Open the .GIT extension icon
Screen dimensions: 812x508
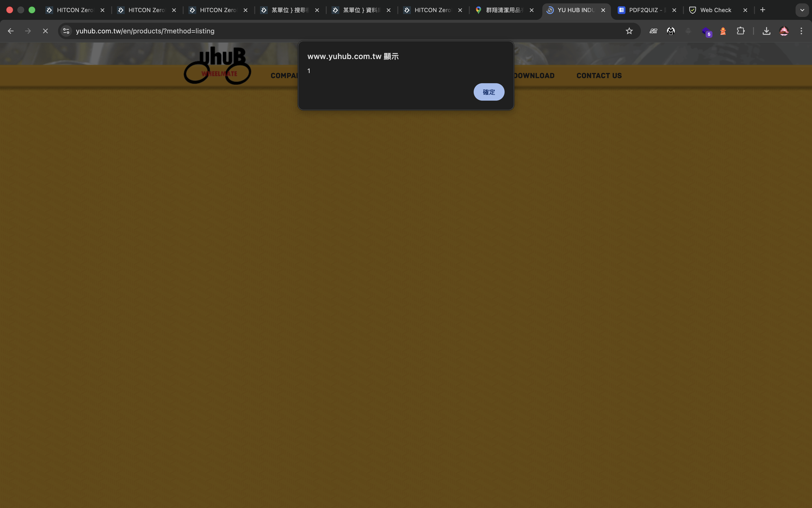pyautogui.click(x=653, y=31)
